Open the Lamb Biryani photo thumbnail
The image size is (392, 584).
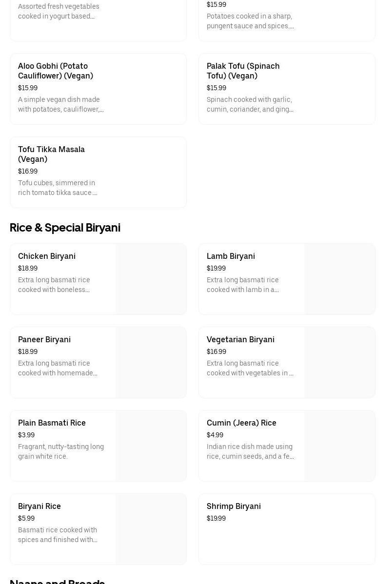[340, 279]
